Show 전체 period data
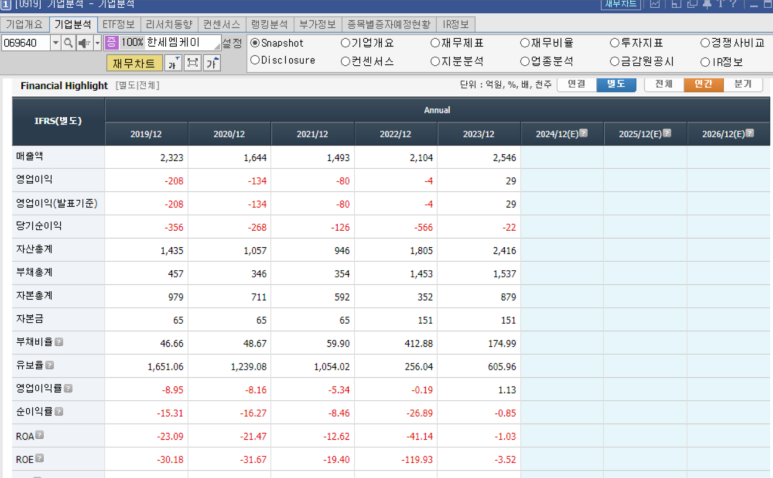The width and height of the screenshot is (773, 478). click(x=664, y=84)
